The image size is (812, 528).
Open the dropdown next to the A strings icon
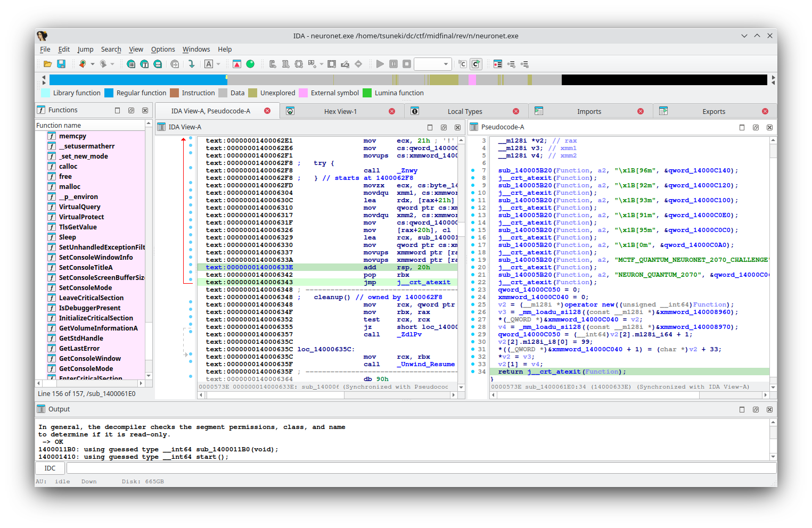pyautogui.click(x=217, y=63)
